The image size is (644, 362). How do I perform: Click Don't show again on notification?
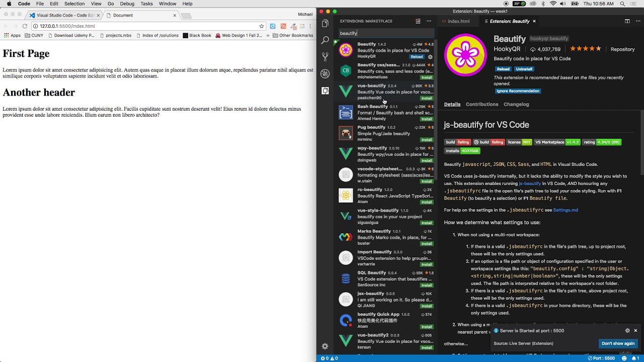[618, 343]
